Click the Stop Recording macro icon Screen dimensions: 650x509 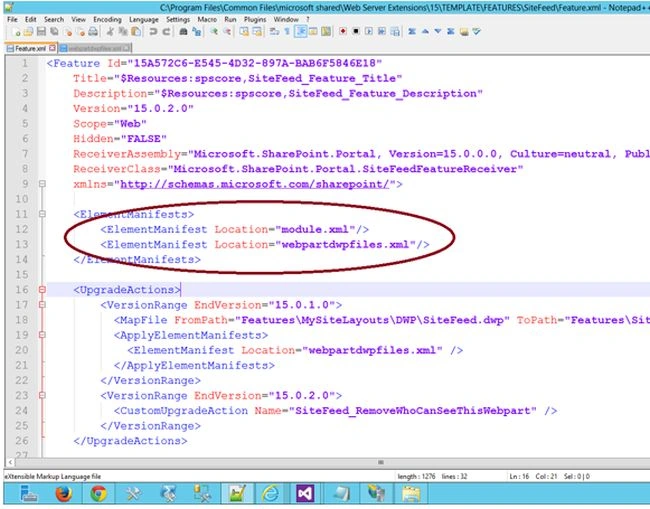pos(356,32)
